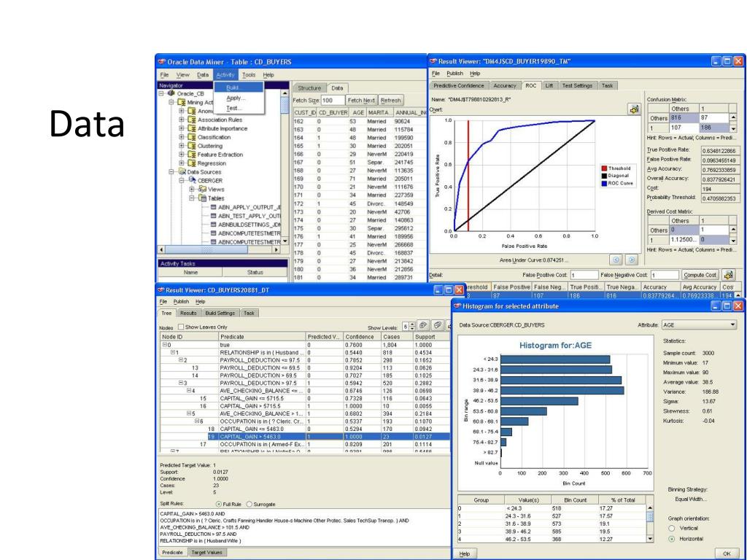Click Help button in Histogram window
Image resolution: width=747 pixels, height=560 pixels.
click(465, 554)
